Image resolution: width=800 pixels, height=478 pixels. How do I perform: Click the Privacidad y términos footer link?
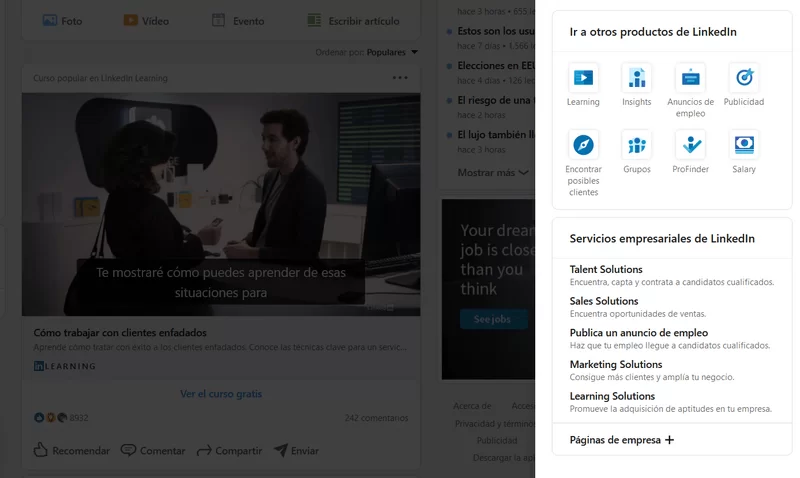click(494, 423)
